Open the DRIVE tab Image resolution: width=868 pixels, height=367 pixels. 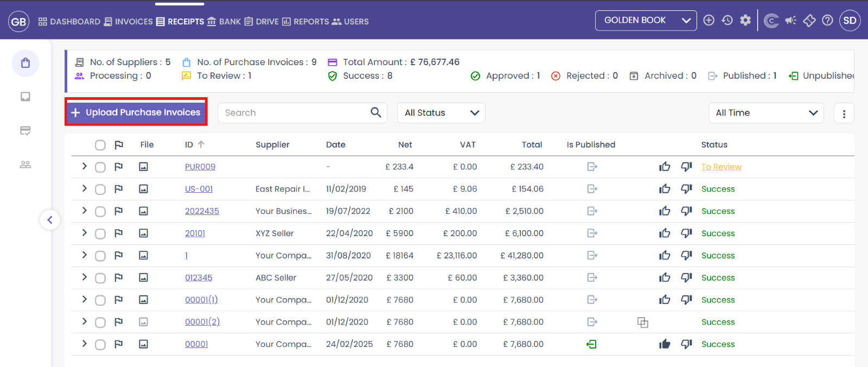(x=261, y=22)
